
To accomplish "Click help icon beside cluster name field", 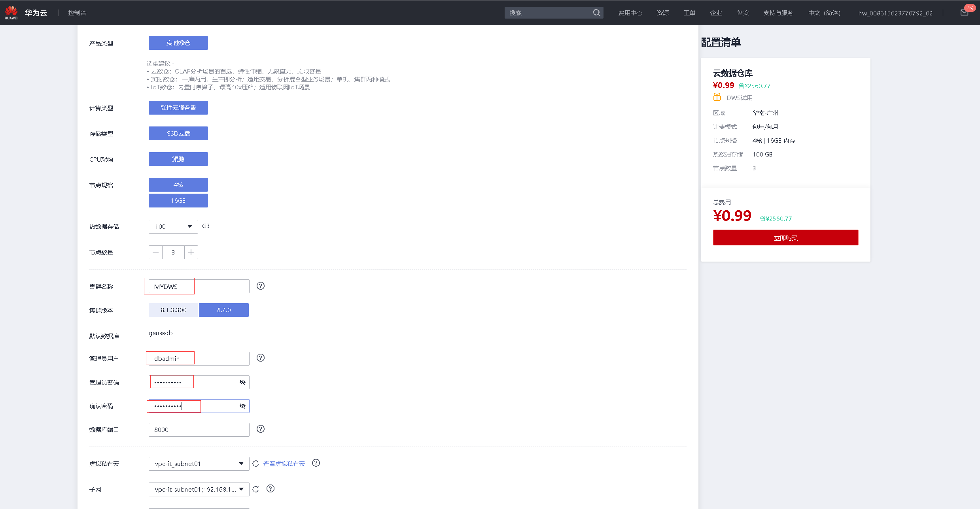I will click(260, 286).
